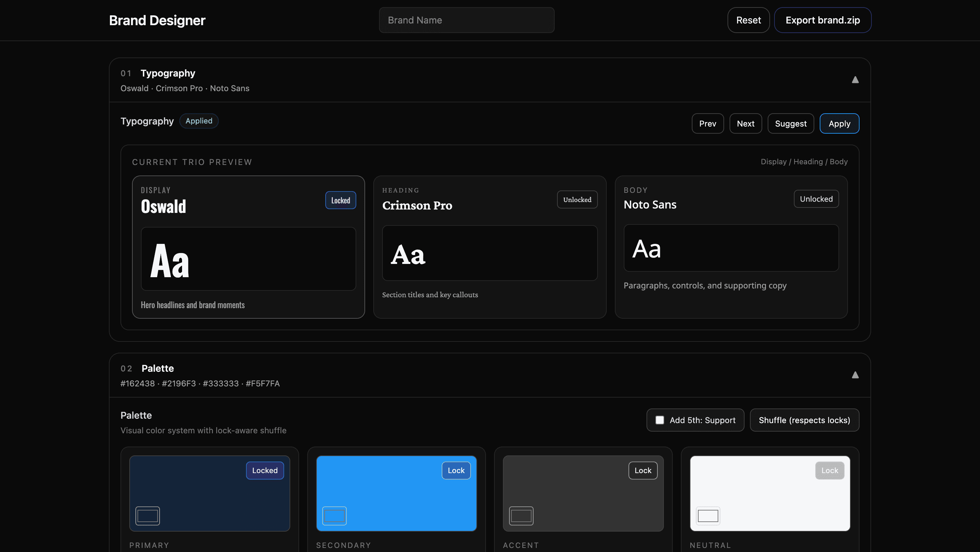The image size is (980, 552).
Task: Lock the Crimson Pro heading font
Action: pos(577,200)
